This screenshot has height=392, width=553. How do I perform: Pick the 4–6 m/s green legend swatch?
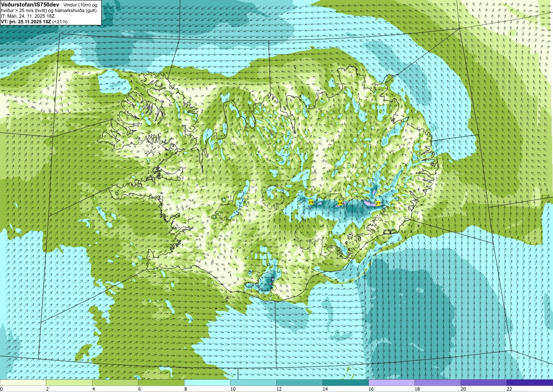tap(115, 383)
